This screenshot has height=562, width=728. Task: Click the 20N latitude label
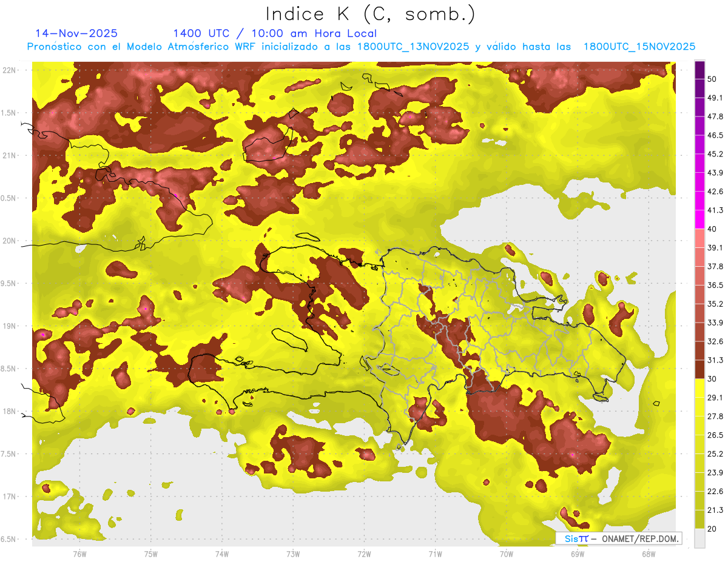[9, 241]
